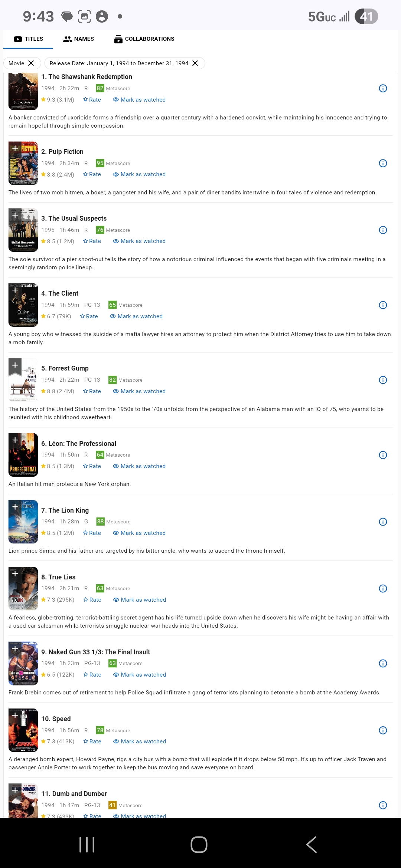The width and height of the screenshot is (401, 868).
Task: Open the Forrest Gump poster thumbnail
Action: tap(23, 379)
